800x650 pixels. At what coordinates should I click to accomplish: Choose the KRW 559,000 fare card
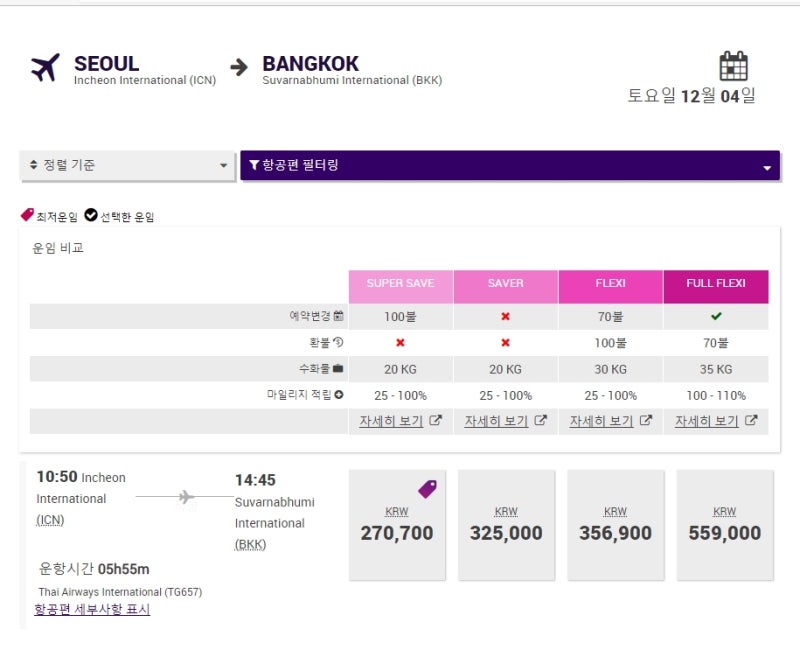tap(724, 525)
